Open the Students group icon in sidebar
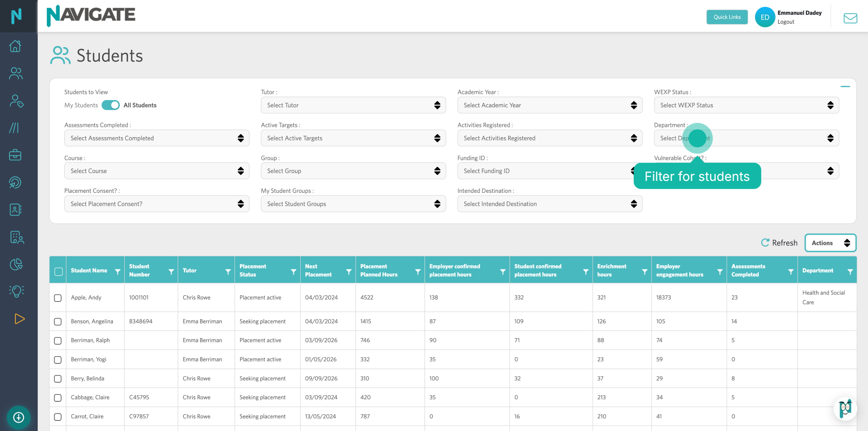Viewport: 868px width, 431px height. click(x=15, y=73)
